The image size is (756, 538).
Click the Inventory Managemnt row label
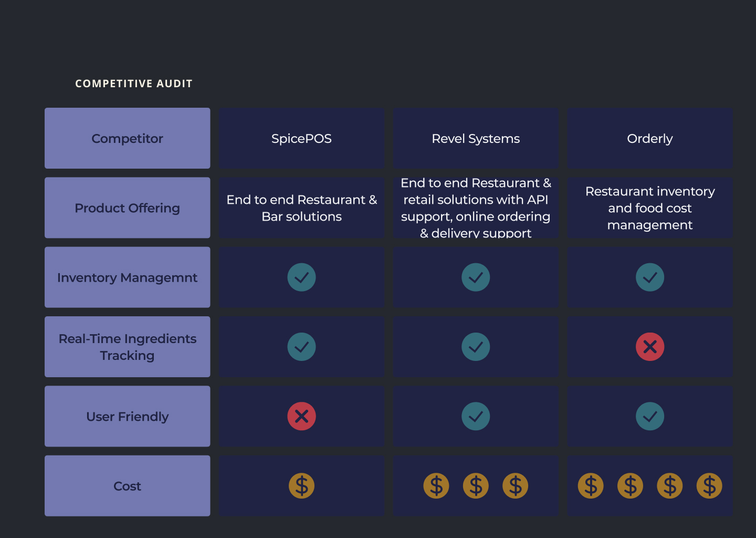(127, 277)
